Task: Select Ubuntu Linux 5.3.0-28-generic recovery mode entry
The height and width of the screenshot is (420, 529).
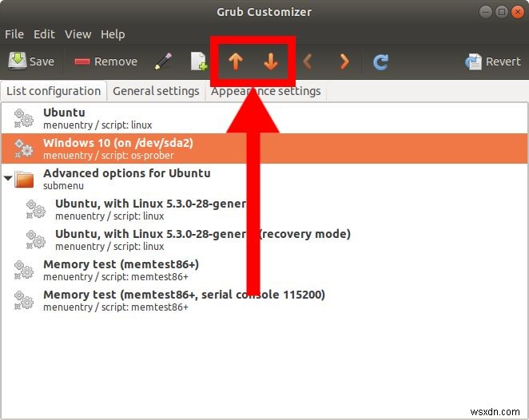Action: (x=264, y=240)
